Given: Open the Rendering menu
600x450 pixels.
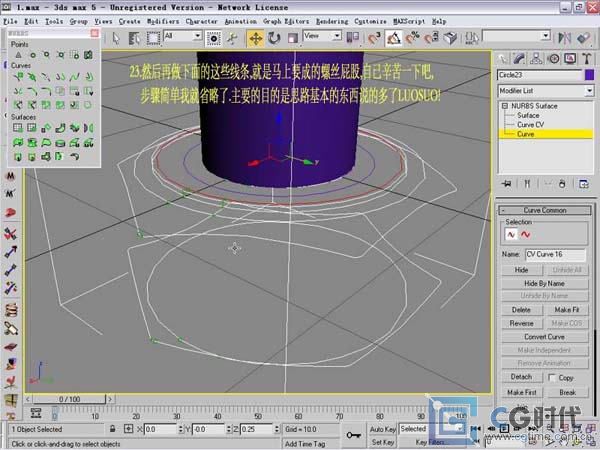Looking at the screenshot, I should click(332, 21).
